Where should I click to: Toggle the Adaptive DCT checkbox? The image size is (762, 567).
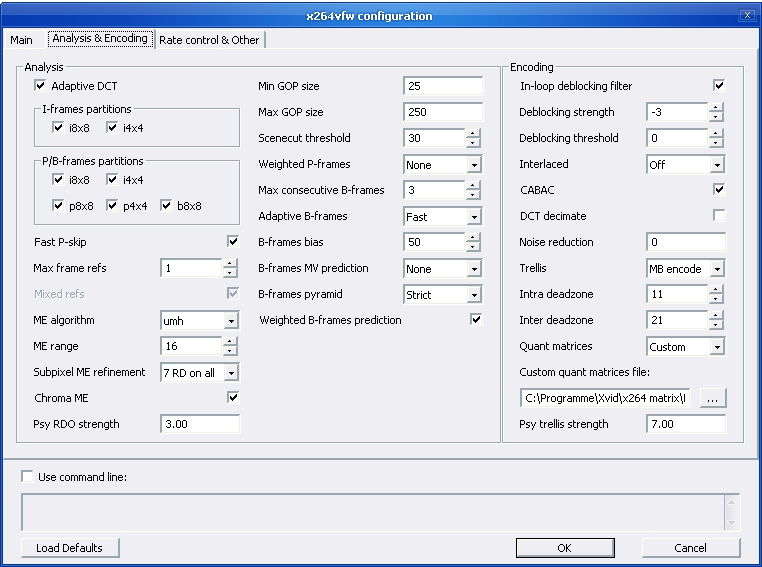pyautogui.click(x=41, y=86)
